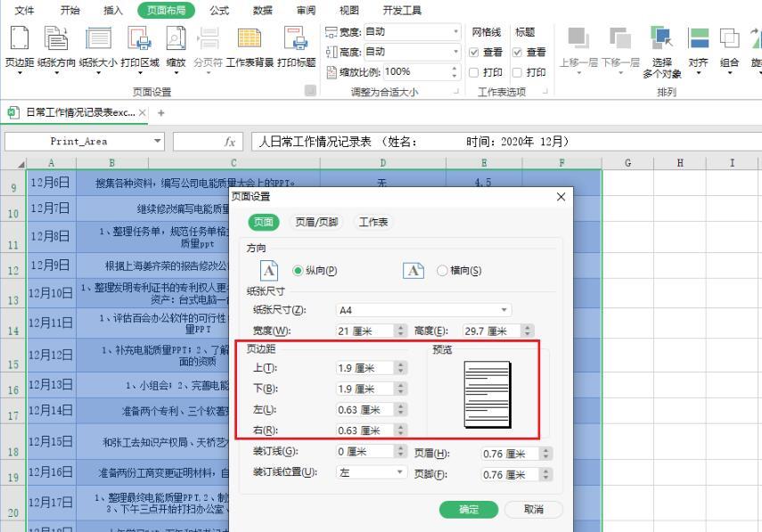Confirm with the green 确定 button

469,510
